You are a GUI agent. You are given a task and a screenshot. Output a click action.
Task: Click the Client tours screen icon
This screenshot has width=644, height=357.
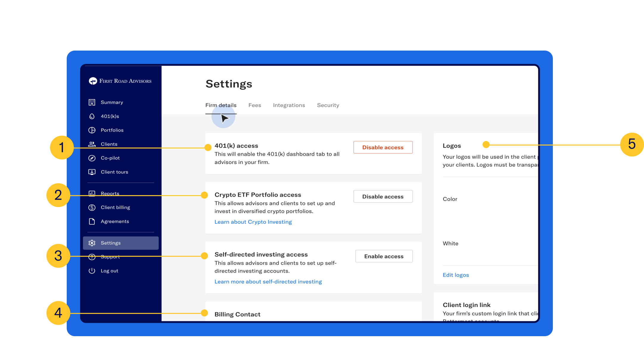[x=92, y=172]
